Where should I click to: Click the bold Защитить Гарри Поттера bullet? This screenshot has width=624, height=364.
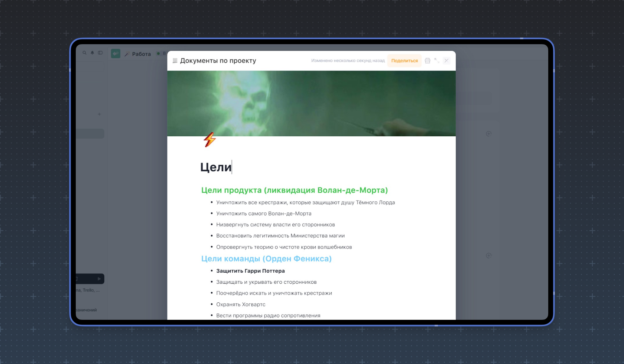pyautogui.click(x=250, y=271)
